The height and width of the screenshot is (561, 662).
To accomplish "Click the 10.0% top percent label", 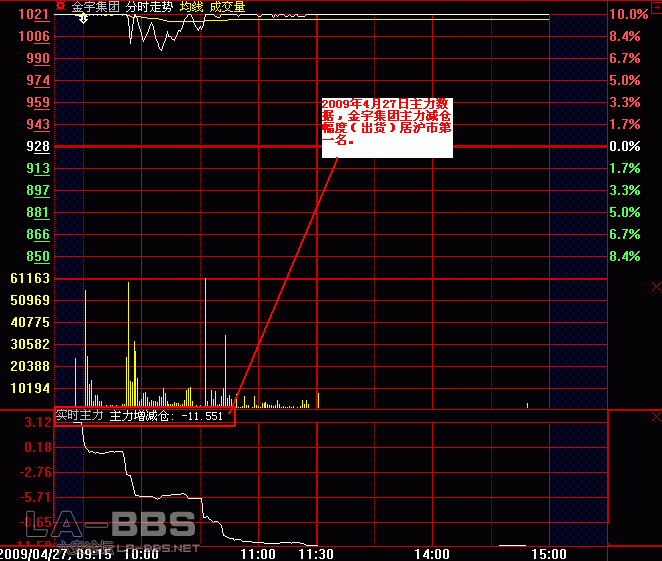I will 628,14.
